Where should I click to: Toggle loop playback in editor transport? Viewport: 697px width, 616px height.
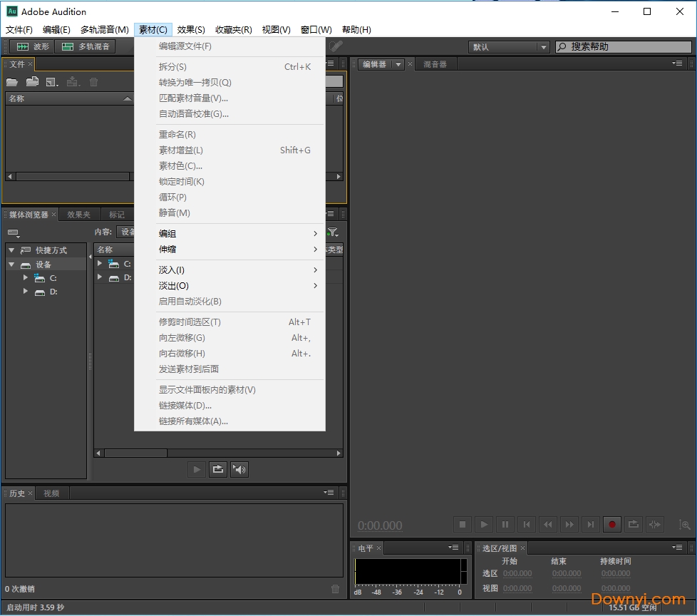pos(633,525)
